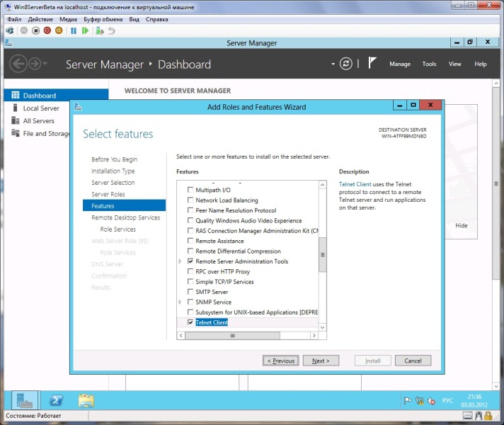The height and width of the screenshot is (425, 504).
Task: Pause the virtual machine
Action: click(74, 31)
